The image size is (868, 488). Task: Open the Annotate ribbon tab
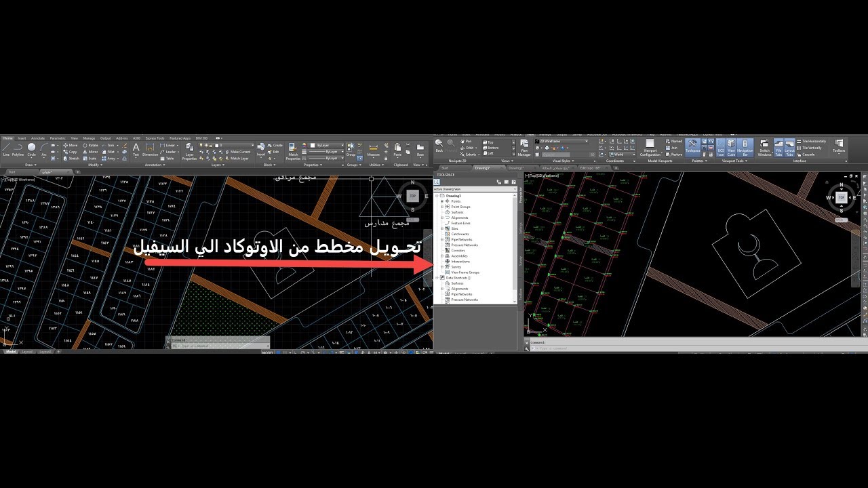tap(38, 138)
